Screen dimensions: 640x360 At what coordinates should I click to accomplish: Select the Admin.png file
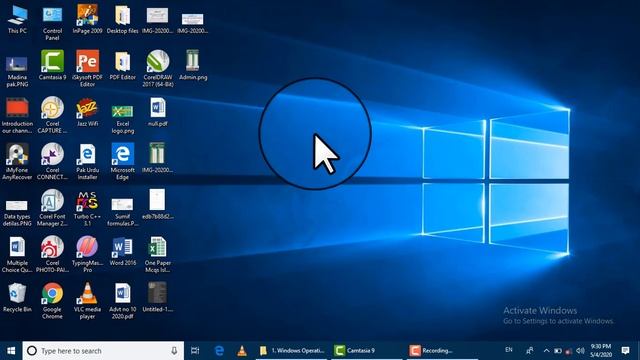(x=193, y=65)
